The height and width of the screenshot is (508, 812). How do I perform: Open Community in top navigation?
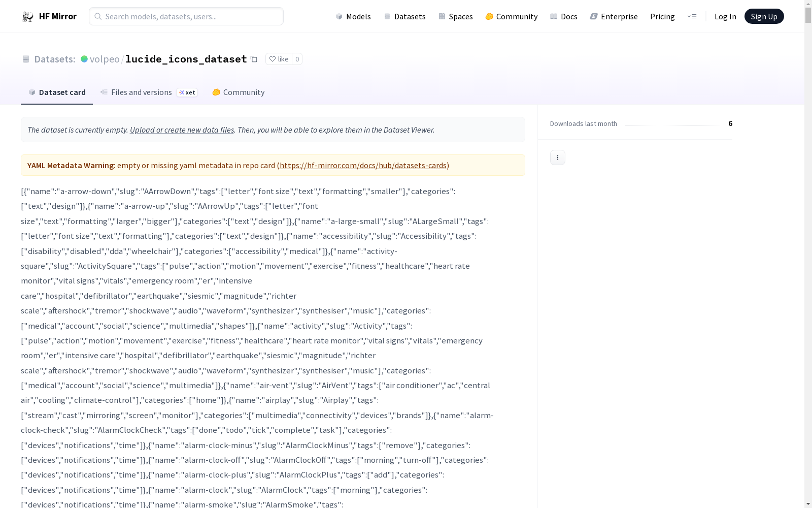511,16
